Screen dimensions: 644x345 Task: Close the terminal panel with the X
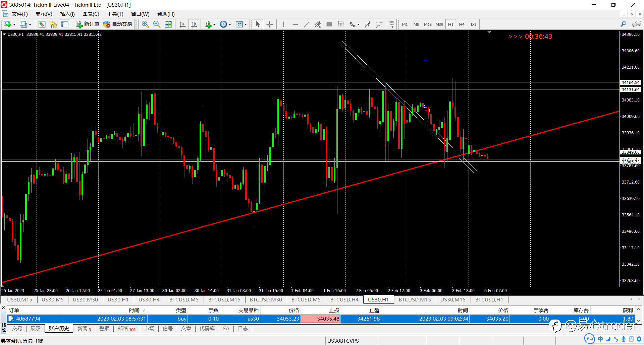3,307
